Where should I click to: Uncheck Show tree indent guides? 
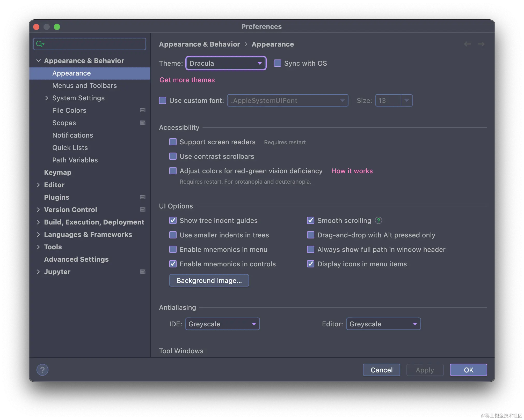(173, 221)
